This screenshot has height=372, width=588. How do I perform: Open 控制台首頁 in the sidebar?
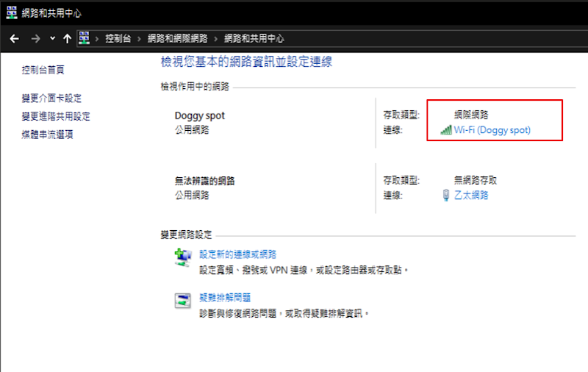43,70
